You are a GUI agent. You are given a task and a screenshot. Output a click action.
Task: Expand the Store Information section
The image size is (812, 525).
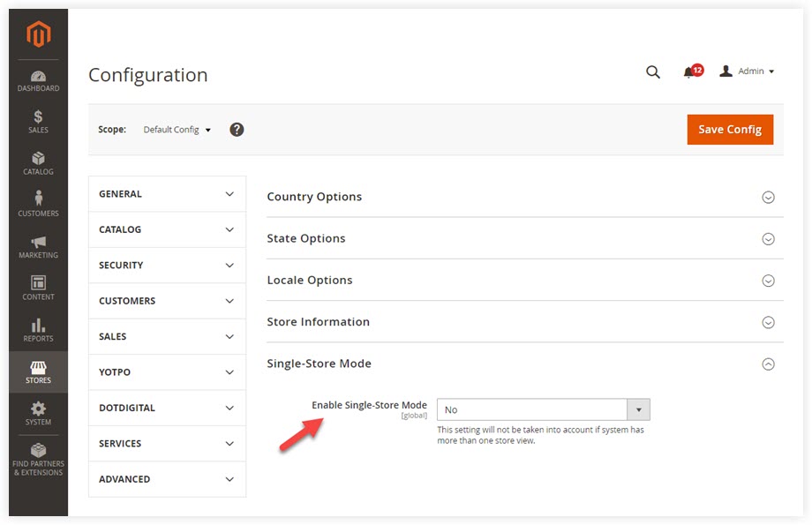point(524,322)
